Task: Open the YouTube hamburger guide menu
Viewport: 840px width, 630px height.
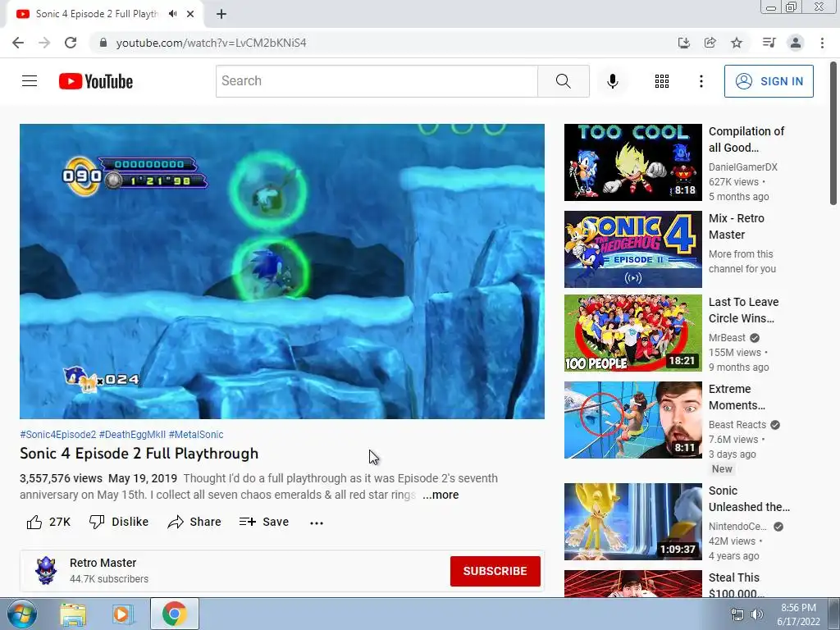Action: coord(30,81)
